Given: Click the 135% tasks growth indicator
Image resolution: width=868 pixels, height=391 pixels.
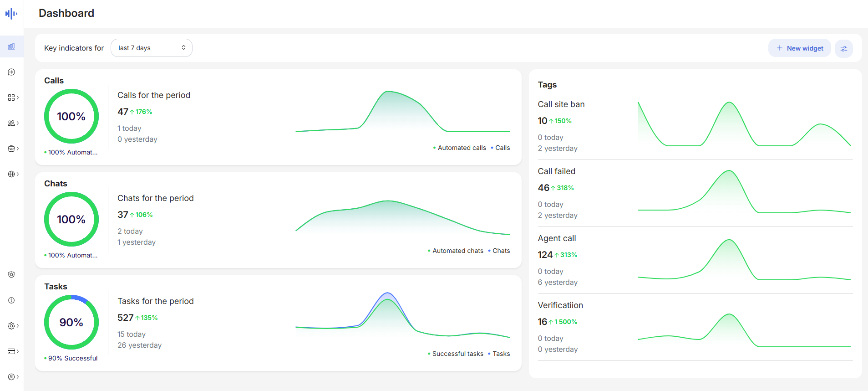Looking at the screenshot, I should point(147,318).
